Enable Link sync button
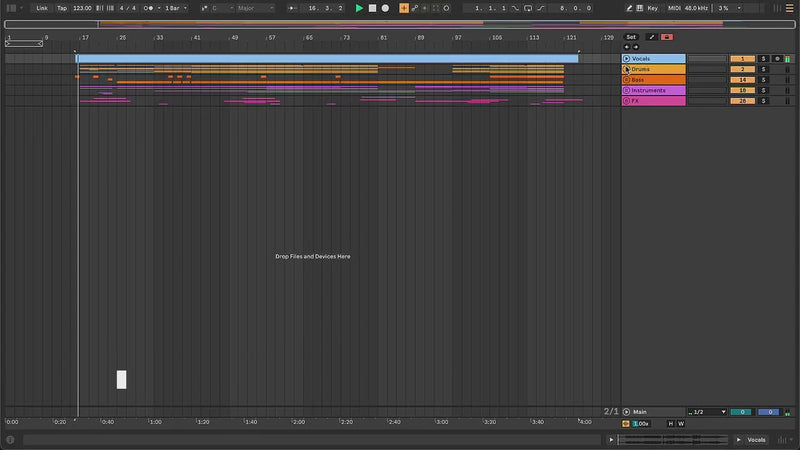Screen dimensions: 800x450 (42, 8)
